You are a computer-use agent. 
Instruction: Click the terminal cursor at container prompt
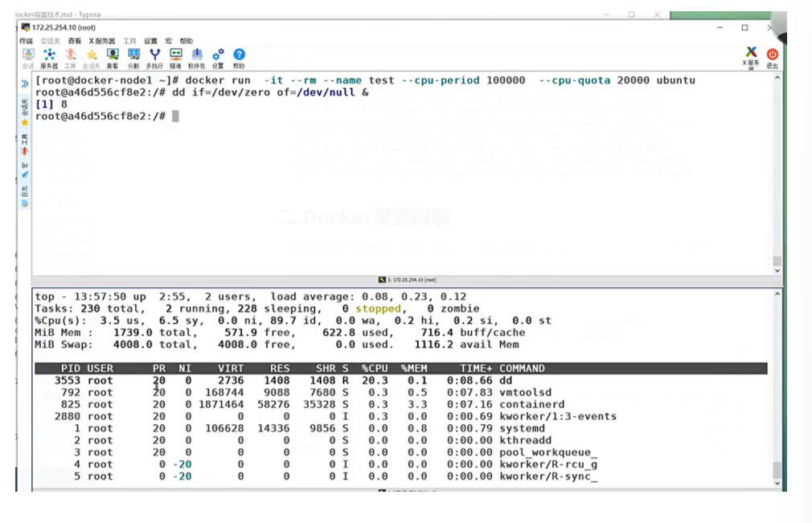(175, 116)
